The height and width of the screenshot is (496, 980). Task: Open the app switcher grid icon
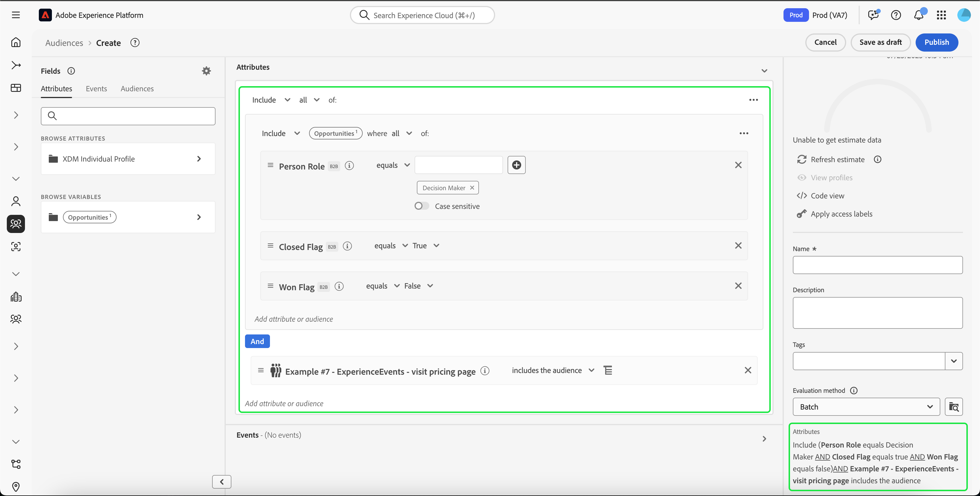click(x=941, y=15)
